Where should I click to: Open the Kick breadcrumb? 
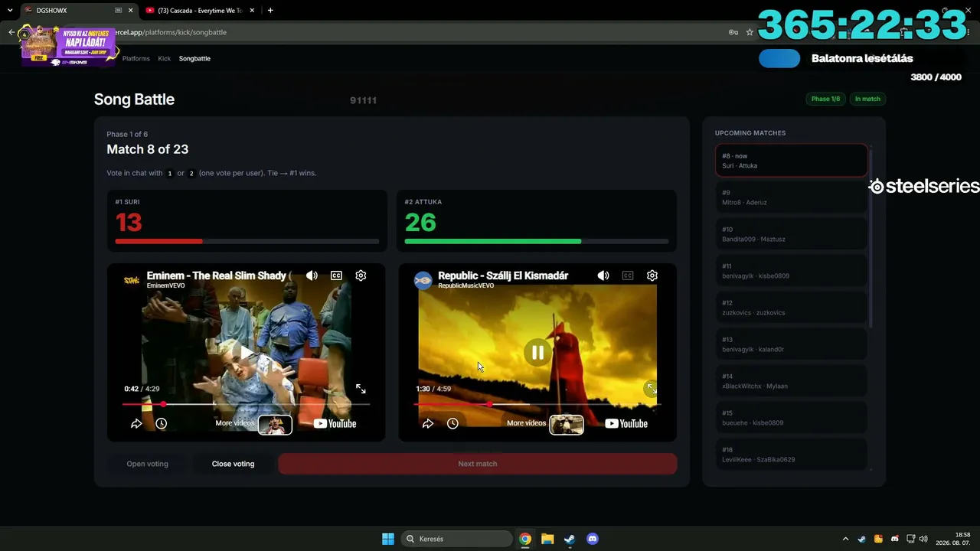coord(165,58)
